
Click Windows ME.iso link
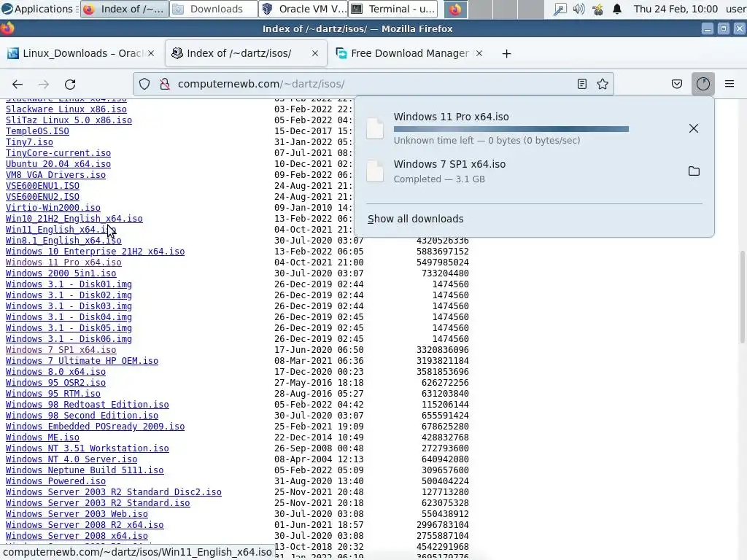pyautogui.click(x=42, y=437)
